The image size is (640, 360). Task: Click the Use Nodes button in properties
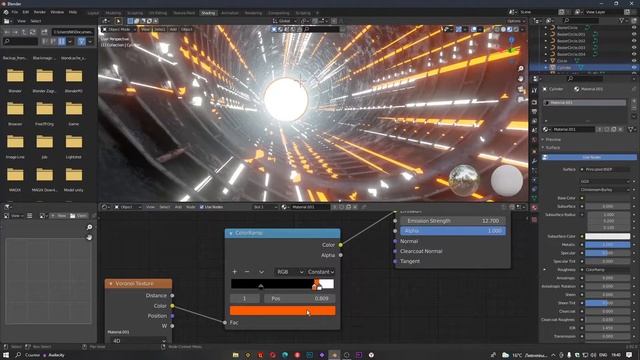tap(589, 157)
